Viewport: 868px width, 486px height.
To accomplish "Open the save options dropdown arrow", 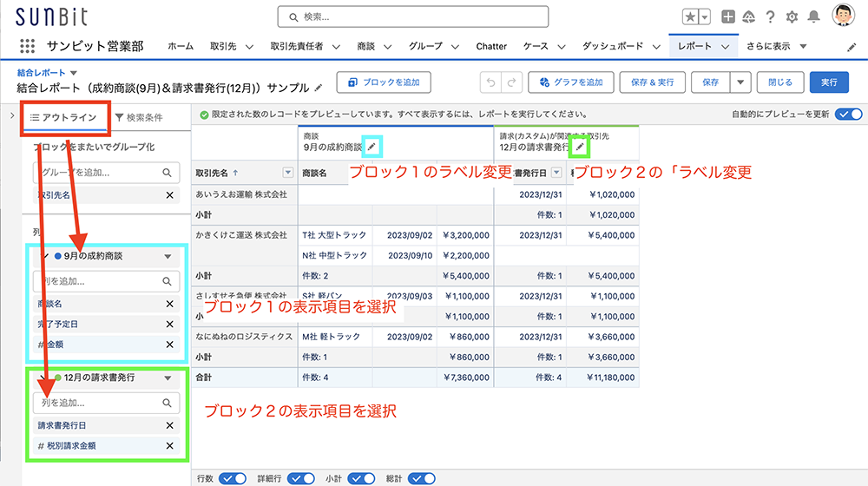I will point(740,82).
